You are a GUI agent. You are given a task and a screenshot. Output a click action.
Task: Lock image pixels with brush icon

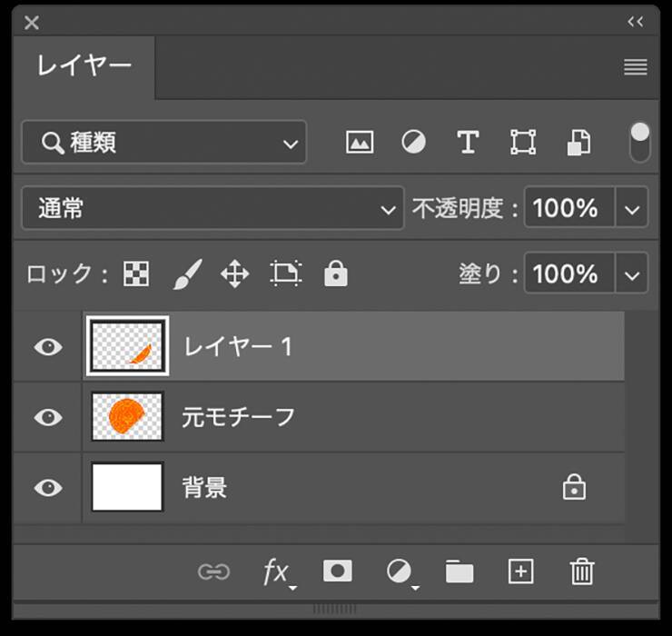point(186,273)
